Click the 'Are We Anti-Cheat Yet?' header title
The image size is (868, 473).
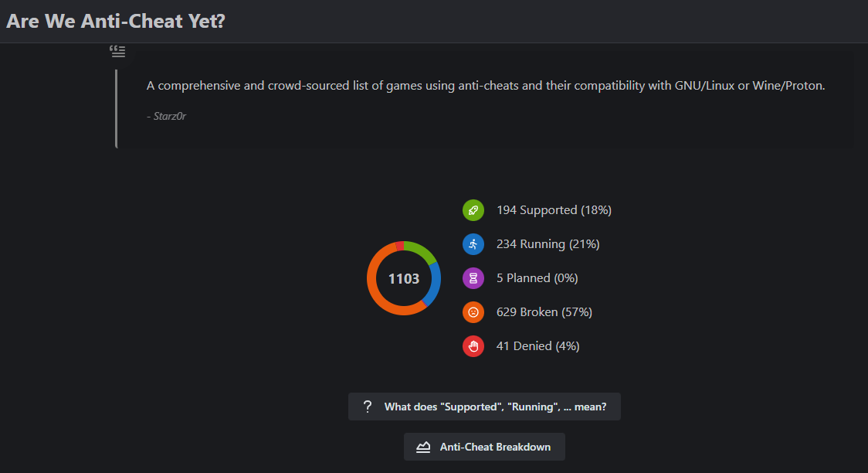[116, 21]
